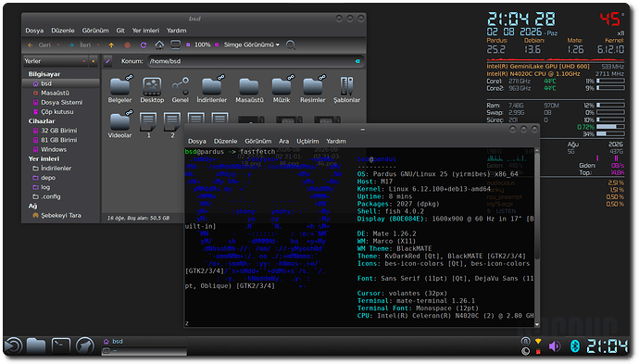Click Şebekeyi Tara network entry
Image resolution: width=639 pixels, height=364 pixels.
pyautogui.click(x=61, y=215)
